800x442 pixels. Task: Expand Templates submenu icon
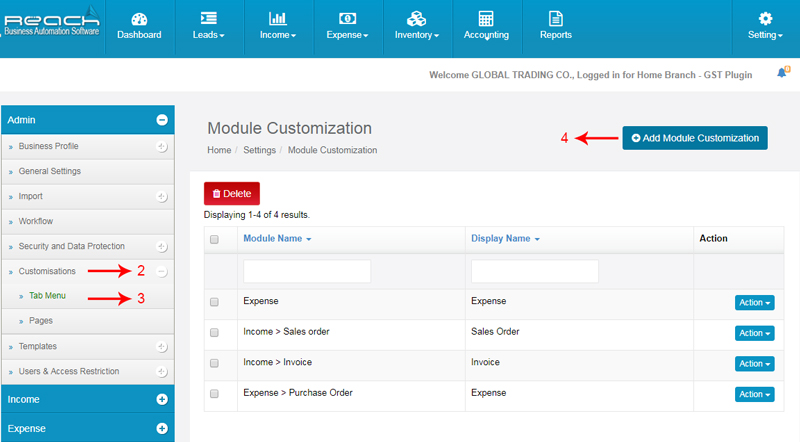161,347
